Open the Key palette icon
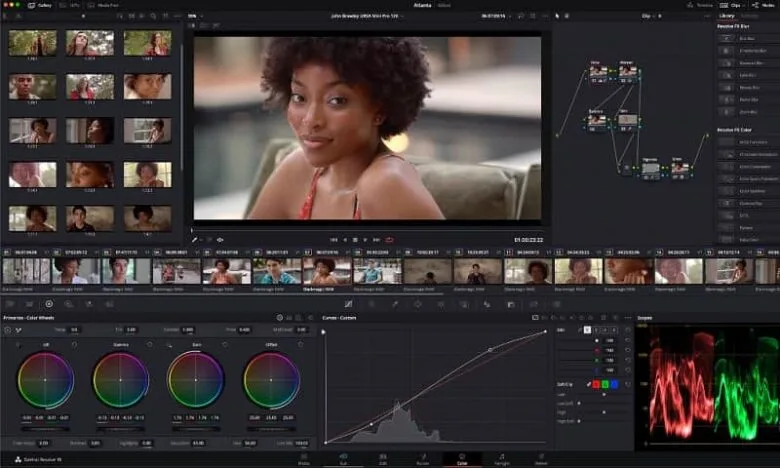 point(511,304)
